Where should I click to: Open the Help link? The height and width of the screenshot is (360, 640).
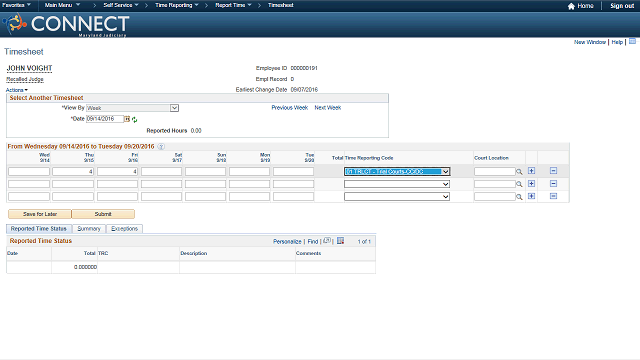pos(617,42)
